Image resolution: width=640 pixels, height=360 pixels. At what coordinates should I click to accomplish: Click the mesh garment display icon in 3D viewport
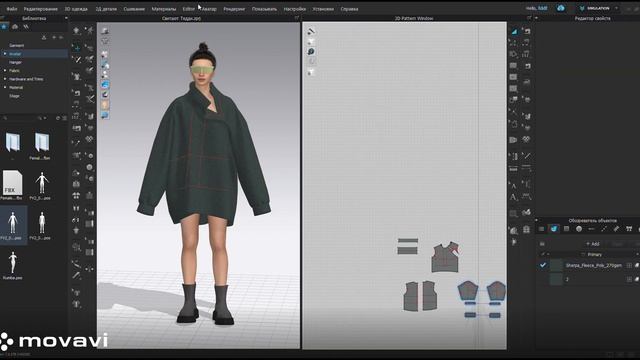click(105, 41)
